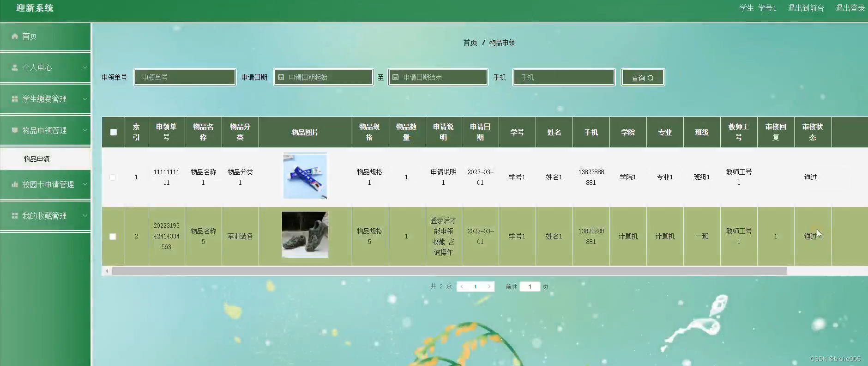The width and height of the screenshot is (868, 366).
Task: Click the 物品名称5 cell
Action: pyautogui.click(x=203, y=236)
